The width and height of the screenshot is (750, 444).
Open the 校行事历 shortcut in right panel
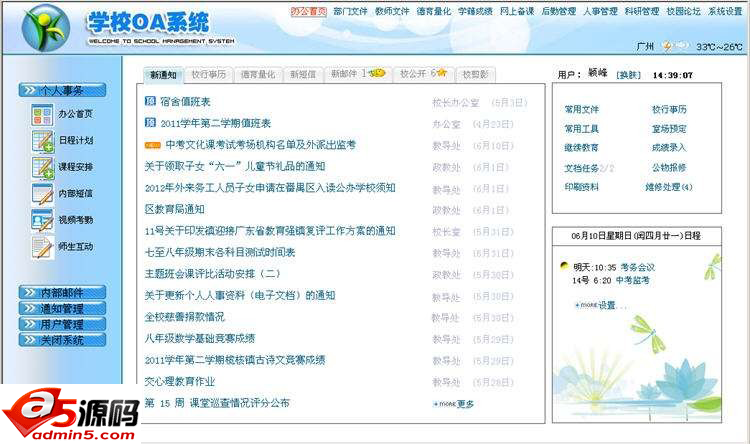coord(669,110)
